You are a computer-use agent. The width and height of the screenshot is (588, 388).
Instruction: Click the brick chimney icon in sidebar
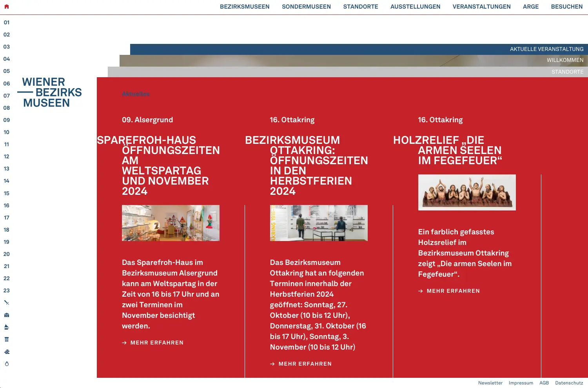7,339
